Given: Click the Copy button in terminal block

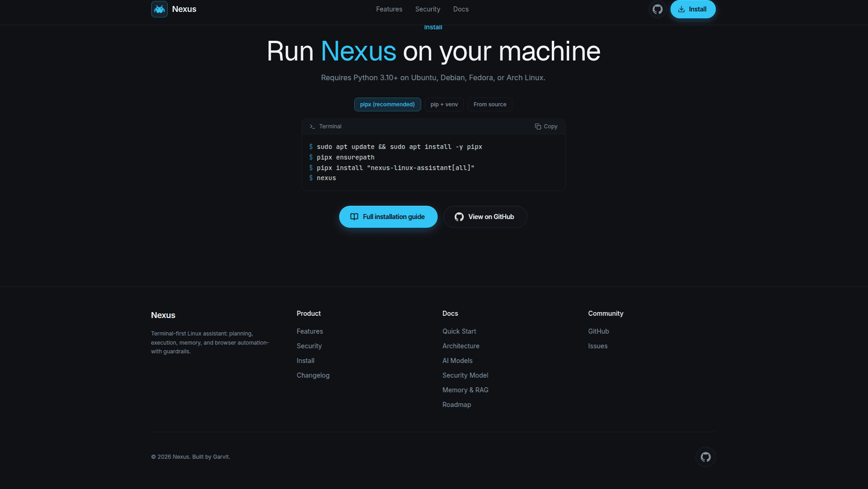Looking at the screenshot, I should [x=546, y=126].
